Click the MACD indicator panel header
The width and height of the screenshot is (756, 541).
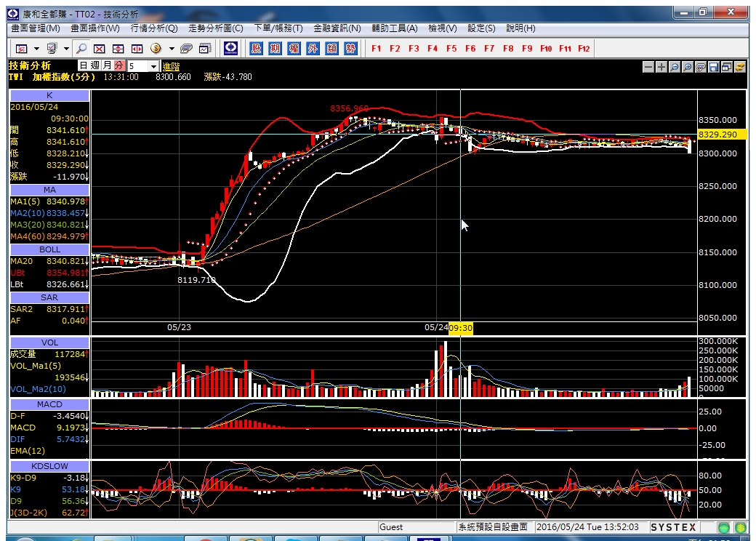click(49, 404)
